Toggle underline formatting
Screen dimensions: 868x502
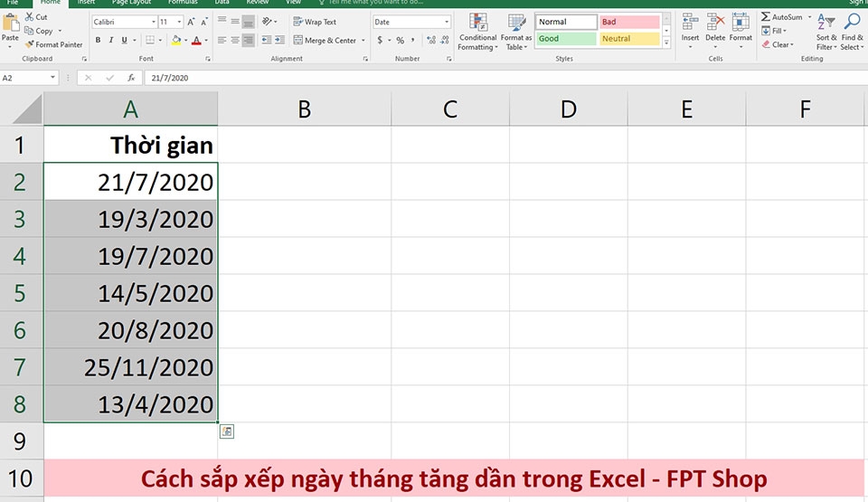click(x=124, y=40)
